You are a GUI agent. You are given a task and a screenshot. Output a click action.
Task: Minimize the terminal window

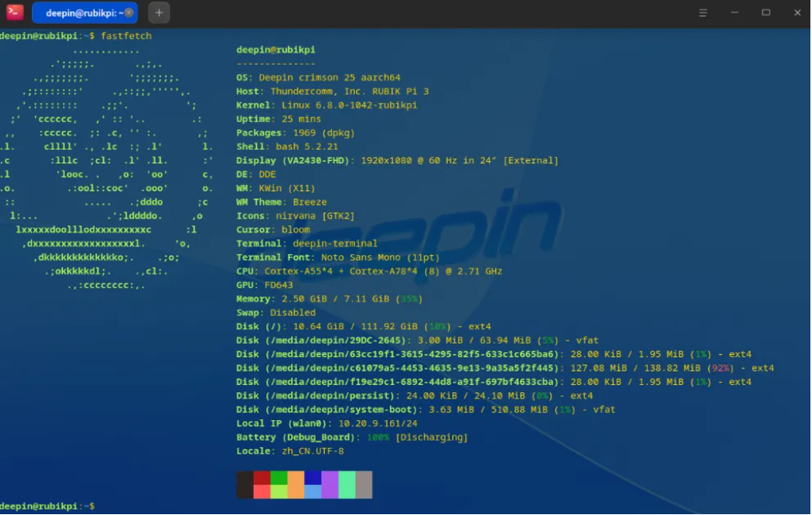coord(735,13)
